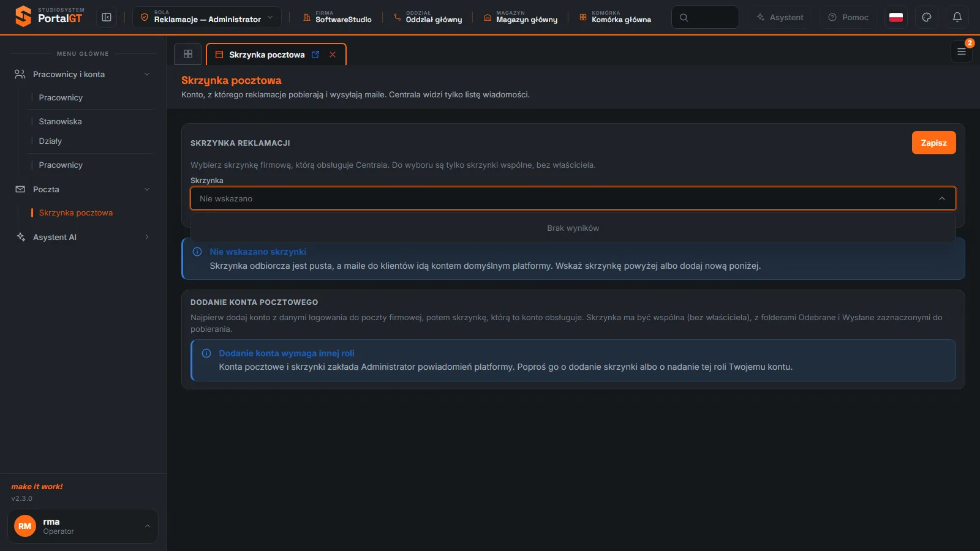Collapse the Pracownicy i konta menu group
Screen dimensions: 980x551
(x=83, y=74)
